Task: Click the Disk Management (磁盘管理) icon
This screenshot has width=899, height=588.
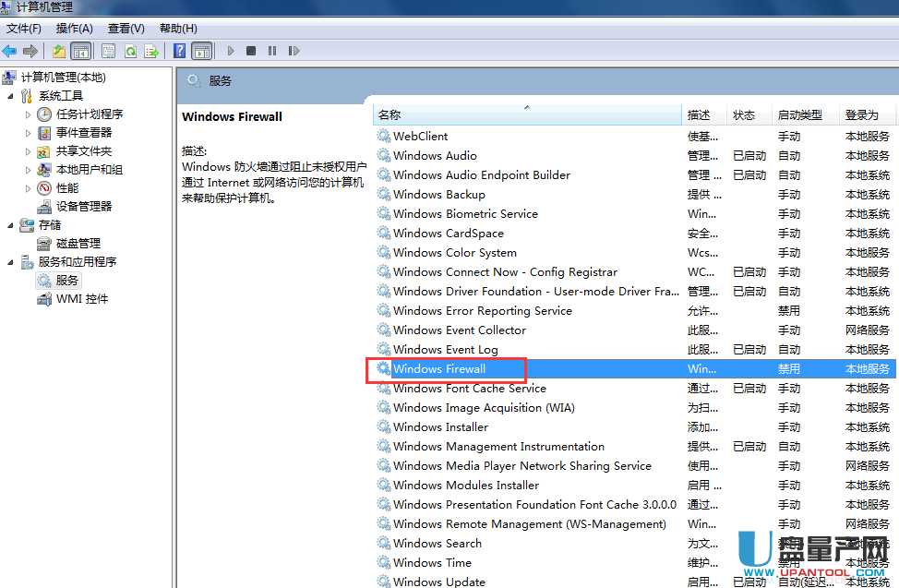Action: pyautogui.click(x=44, y=244)
